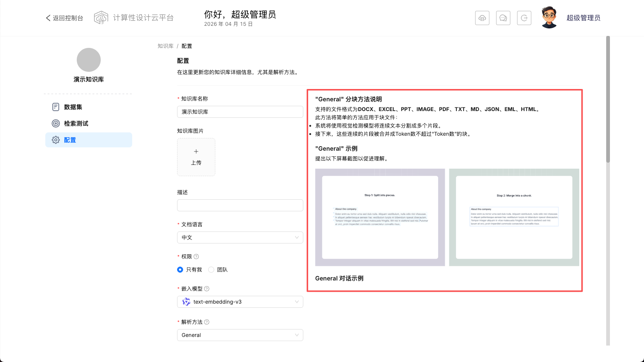Select the 团队 permission radio button

(x=211, y=270)
